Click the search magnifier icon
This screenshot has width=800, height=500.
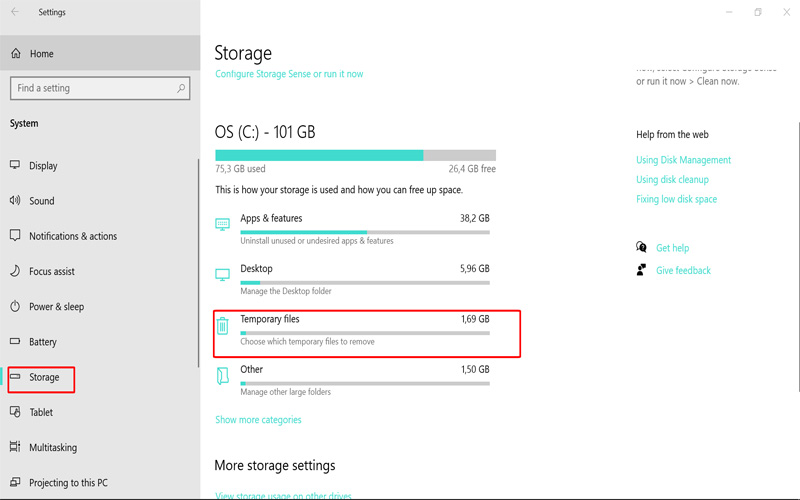(181, 88)
